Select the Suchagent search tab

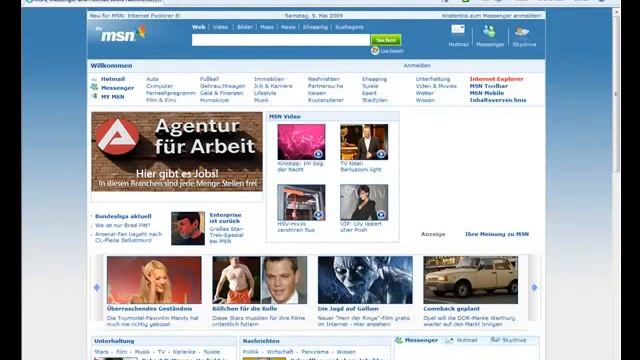point(349,27)
